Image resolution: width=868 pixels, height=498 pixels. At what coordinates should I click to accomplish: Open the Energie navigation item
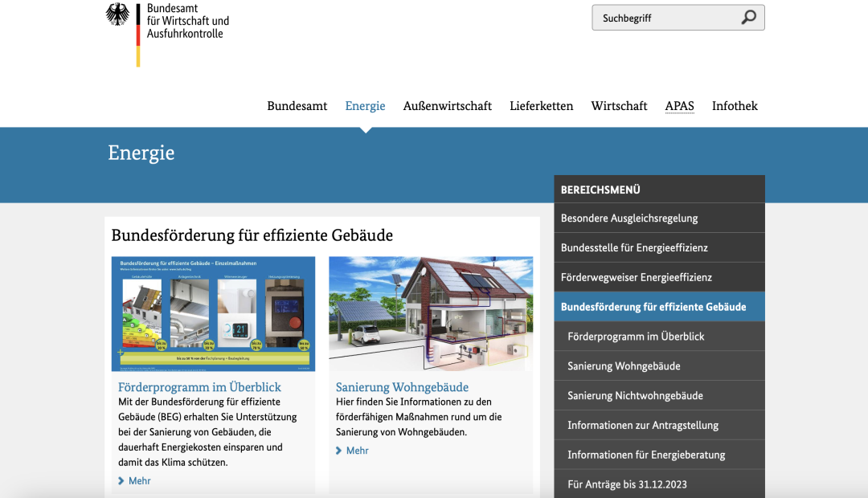click(x=366, y=106)
